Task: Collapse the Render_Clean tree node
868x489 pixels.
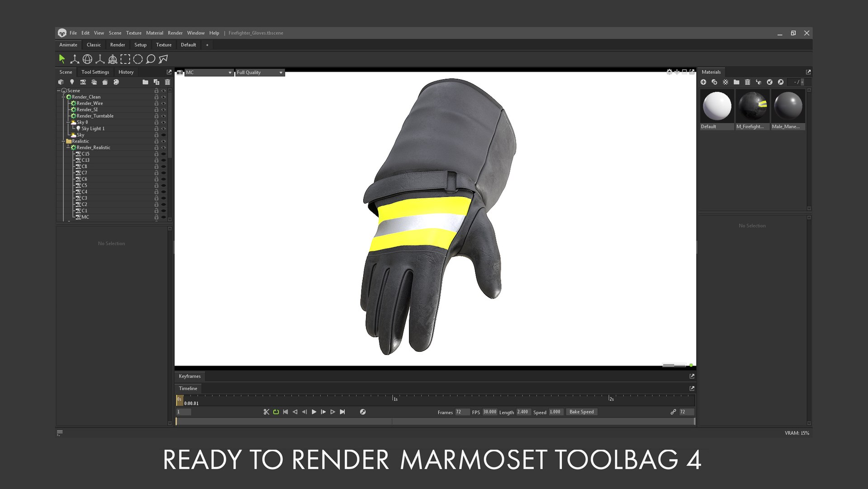Action: pyautogui.click(x=63, y=97)
